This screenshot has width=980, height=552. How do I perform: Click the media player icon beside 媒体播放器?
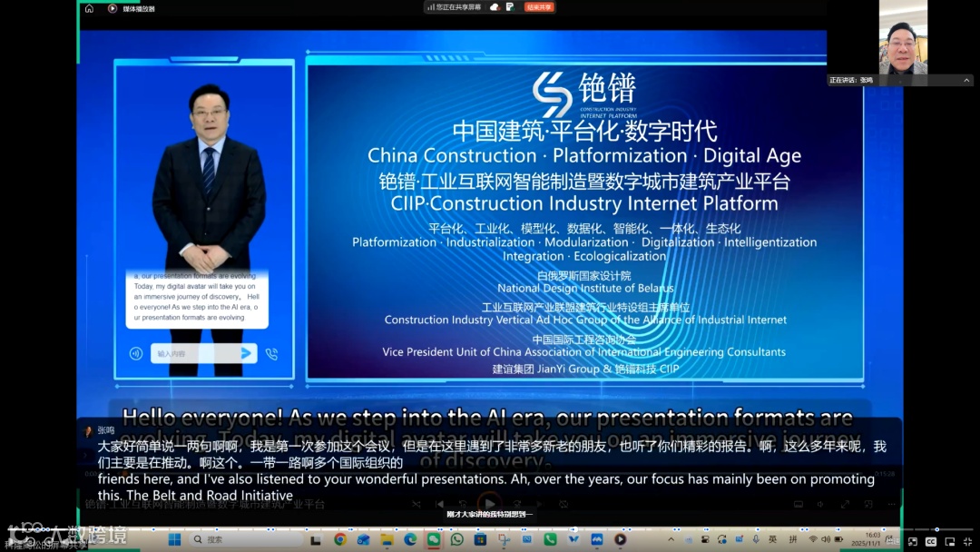(113, 9)
